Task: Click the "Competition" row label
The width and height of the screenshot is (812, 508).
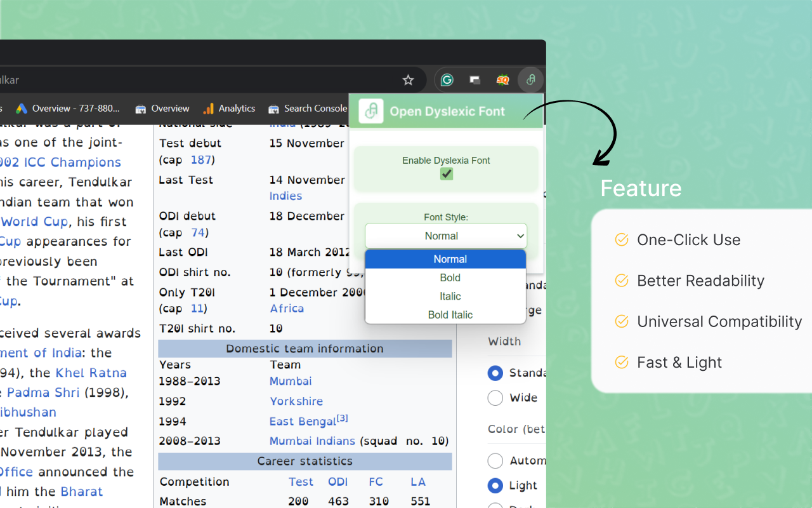Action: [195, 482]
